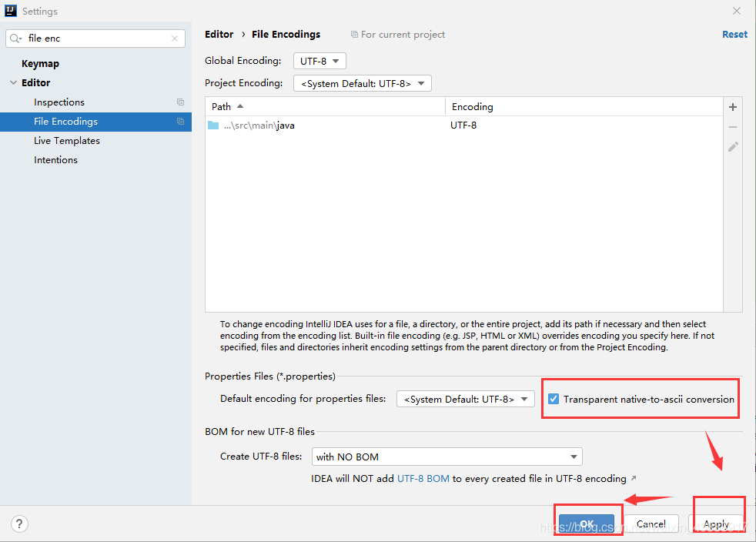This screenshot has height=542, width=756.
Task: Select Intentions in settings tree
Action: (55, 160)
